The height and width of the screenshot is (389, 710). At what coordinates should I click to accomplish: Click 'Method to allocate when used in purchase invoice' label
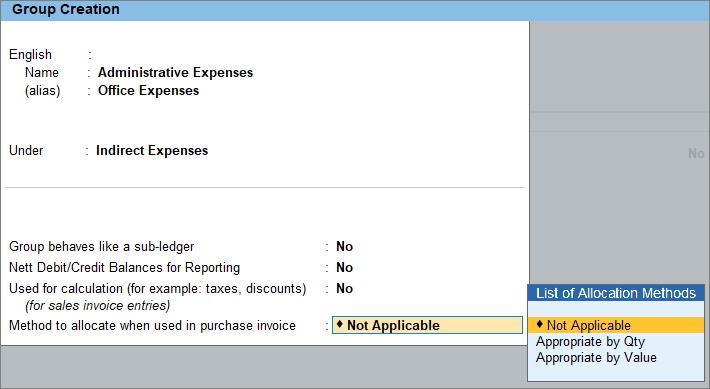tap(152, 326)
